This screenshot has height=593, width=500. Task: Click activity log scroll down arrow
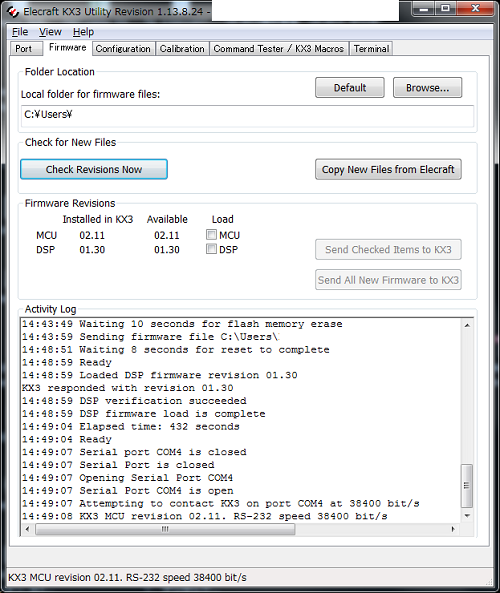click(x=467, y=516)
